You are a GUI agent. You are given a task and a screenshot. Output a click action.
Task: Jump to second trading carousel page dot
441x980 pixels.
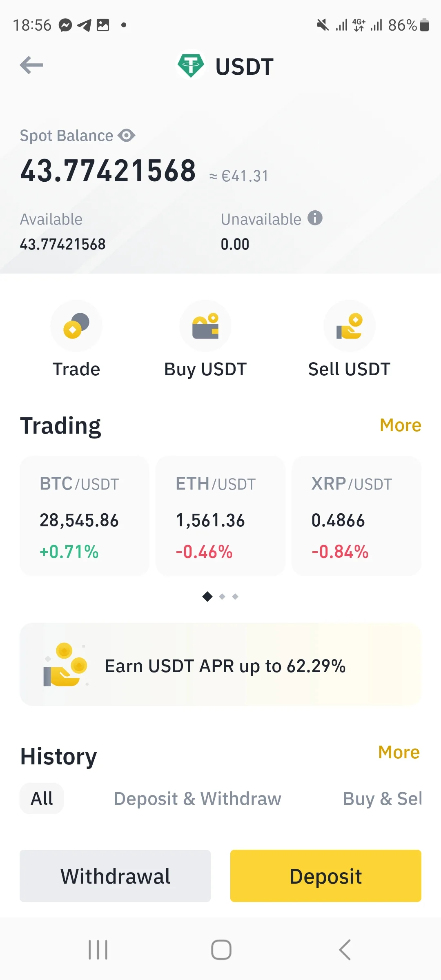pos(222,597)
